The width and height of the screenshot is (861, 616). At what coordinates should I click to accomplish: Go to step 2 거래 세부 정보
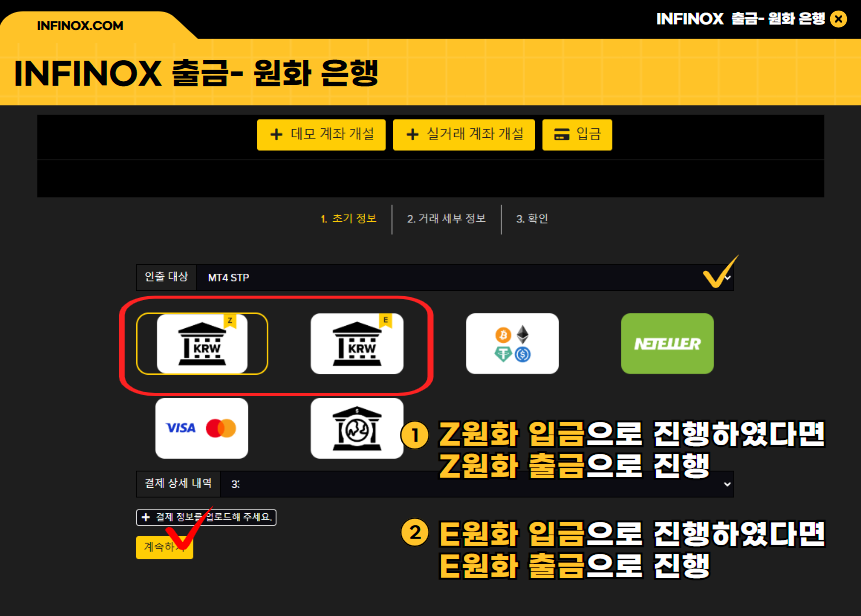click(446, 219)
